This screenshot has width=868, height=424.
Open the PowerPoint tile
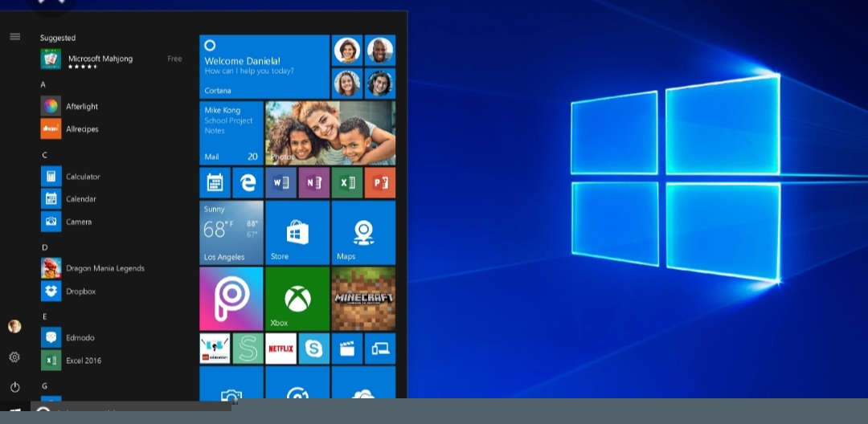point(380,182)
